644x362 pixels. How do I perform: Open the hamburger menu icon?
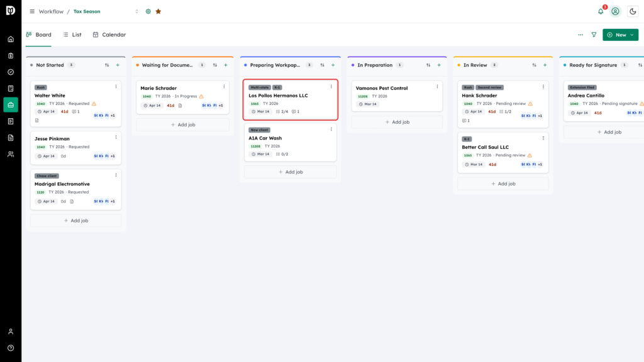pos(32,11)
